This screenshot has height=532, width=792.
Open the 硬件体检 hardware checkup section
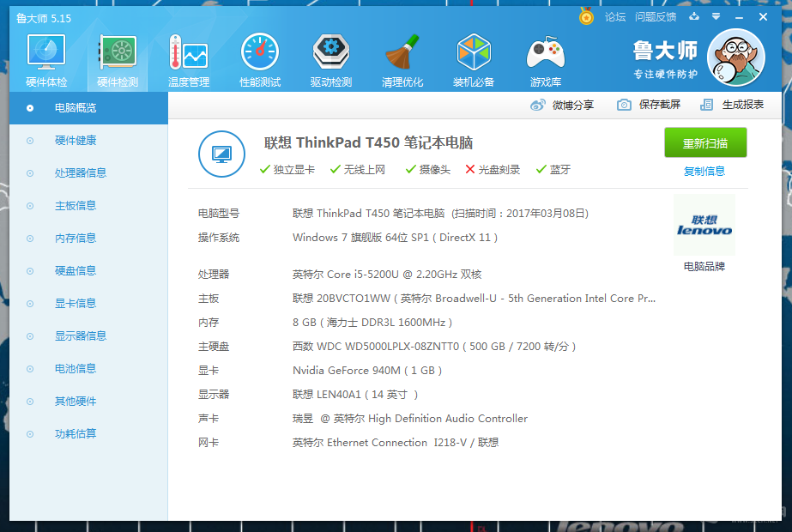pos(46,61)
